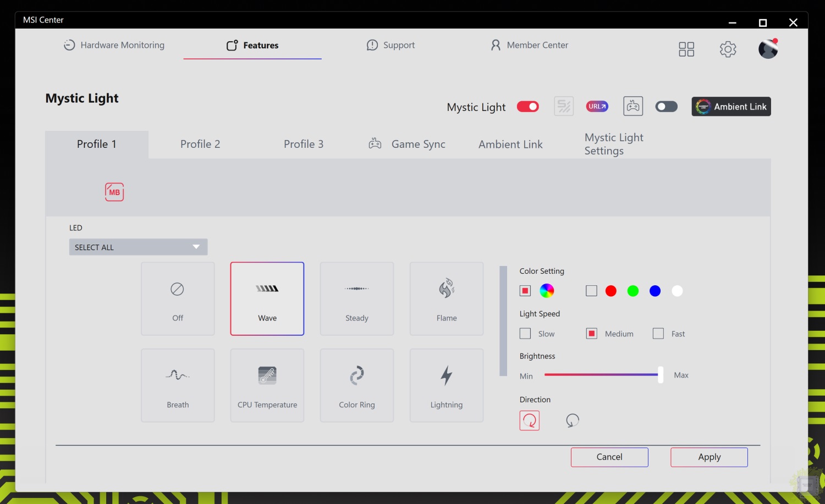
Task: Click the Cancel button
Action: click(609, 457)
